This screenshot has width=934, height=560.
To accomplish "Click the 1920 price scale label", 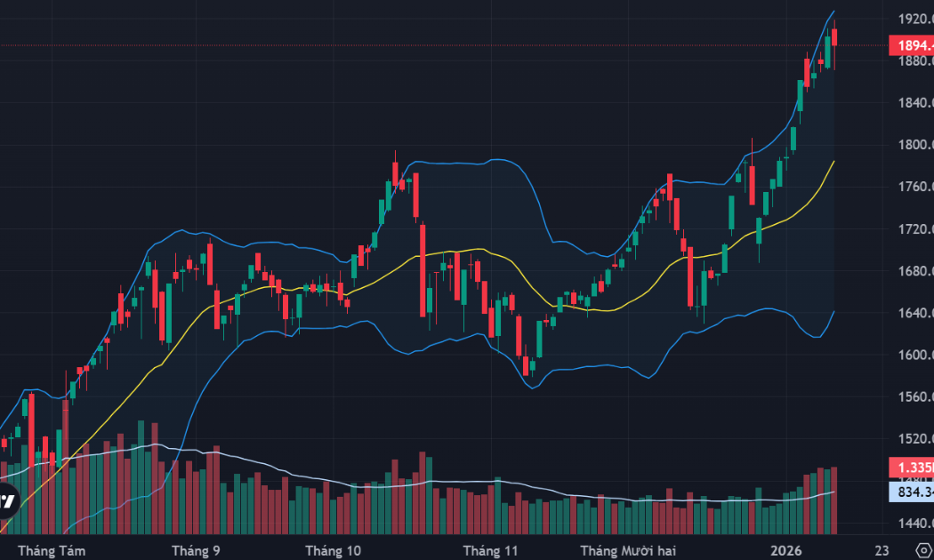I will [x=914, y=19].
